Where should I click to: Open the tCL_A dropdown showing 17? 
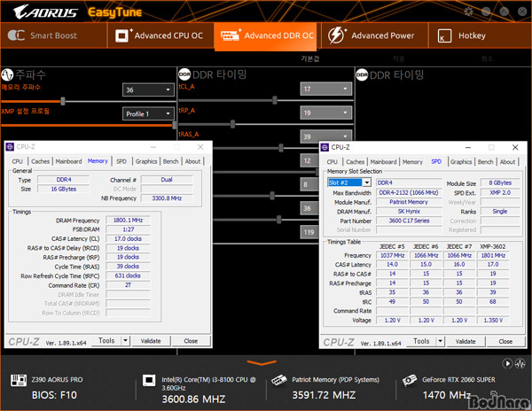tap(326, 89)
